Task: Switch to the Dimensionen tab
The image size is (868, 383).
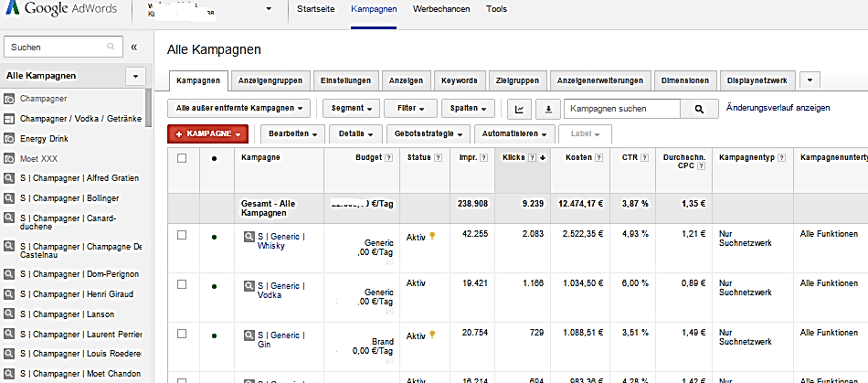Action: pos(684,80)
